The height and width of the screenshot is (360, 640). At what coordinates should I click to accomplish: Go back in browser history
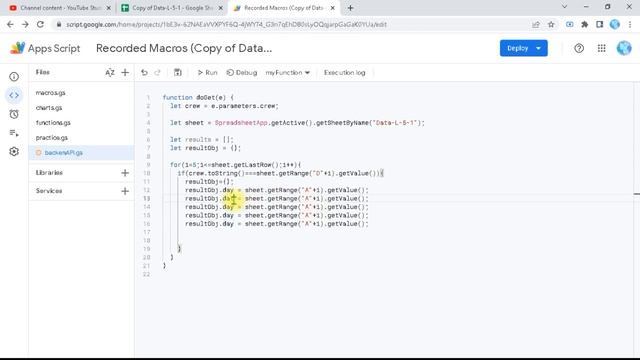coord(10,24)
